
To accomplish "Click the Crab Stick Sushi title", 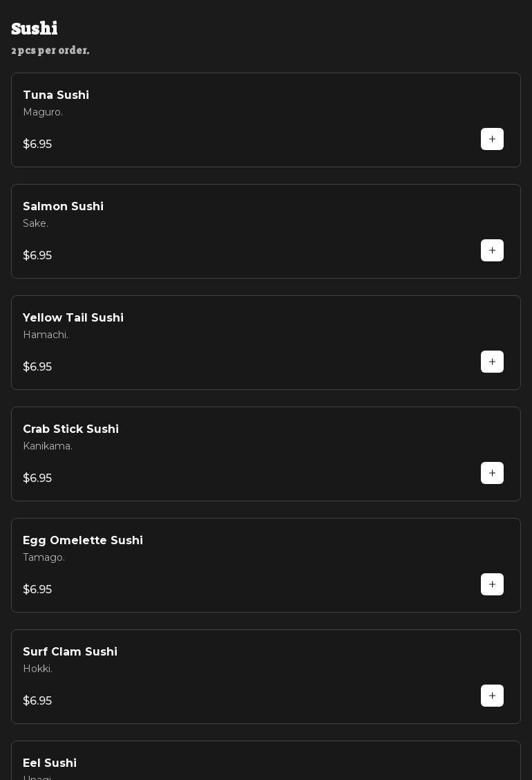I will [x=70, y=429].
